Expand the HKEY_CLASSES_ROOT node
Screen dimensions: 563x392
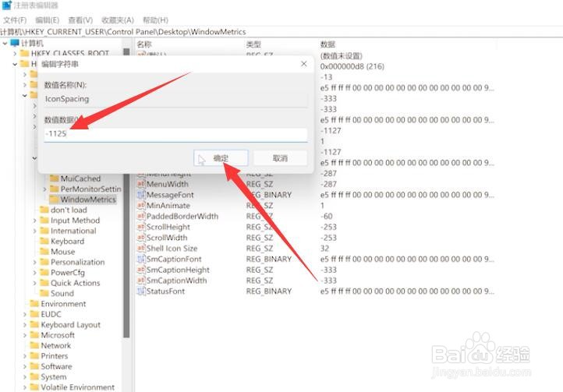(15, 54)
